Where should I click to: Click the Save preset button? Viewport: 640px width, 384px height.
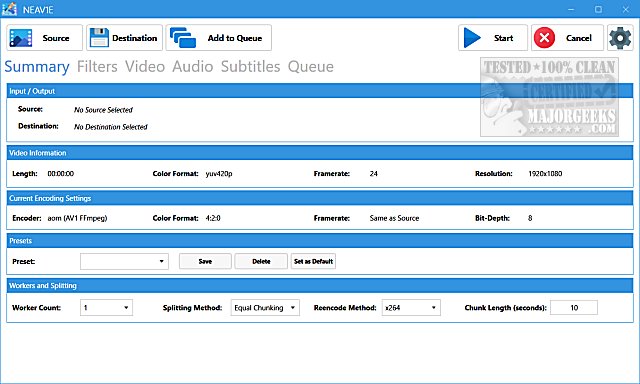click(205, 261)
